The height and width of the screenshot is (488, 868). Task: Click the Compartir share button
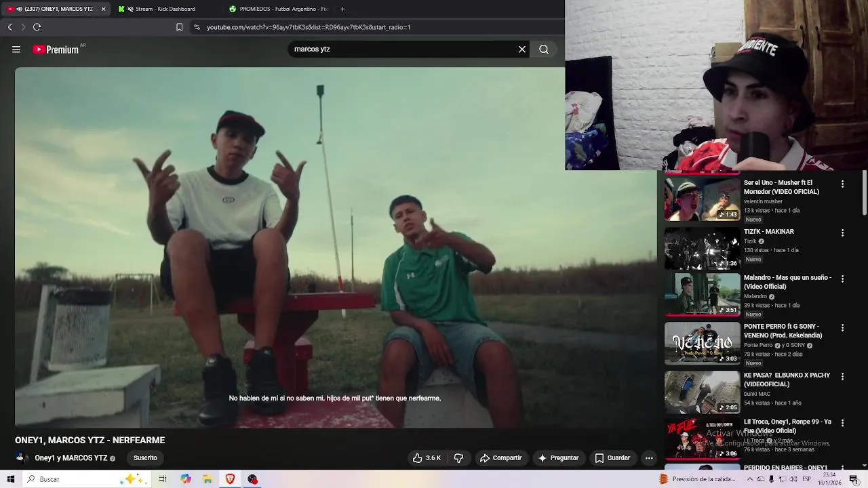[x=500, y=458]
